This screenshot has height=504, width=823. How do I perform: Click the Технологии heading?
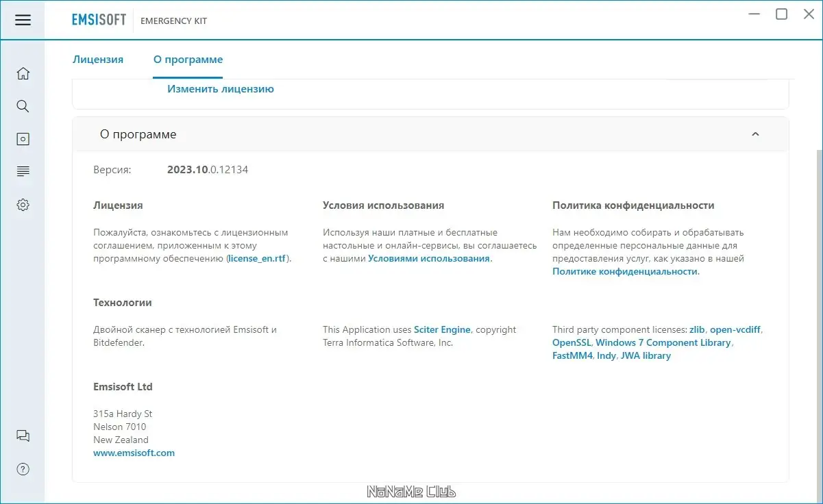123,303
